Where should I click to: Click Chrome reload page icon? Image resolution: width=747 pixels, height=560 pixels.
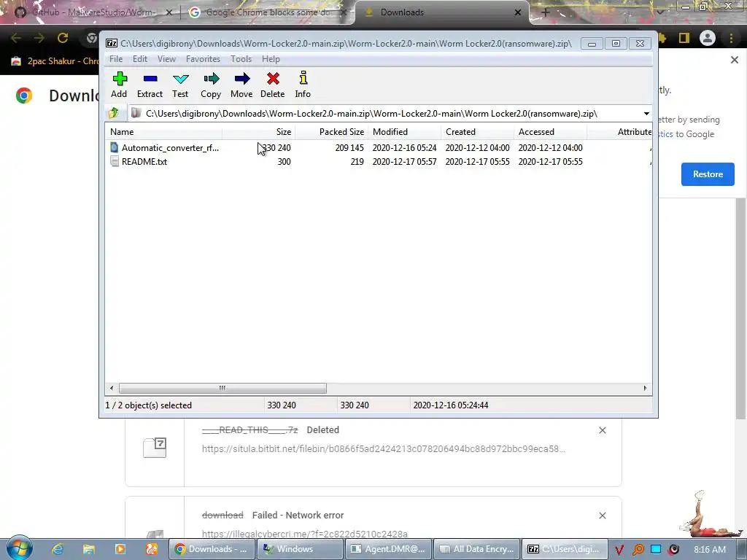coord(63,38)
